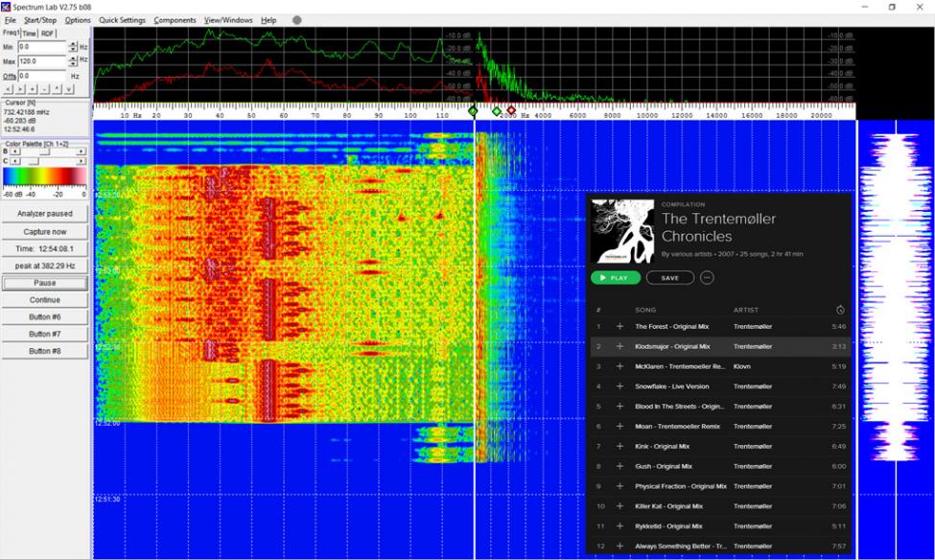
Task: Open the Components menu
Action: pos(175,20)
